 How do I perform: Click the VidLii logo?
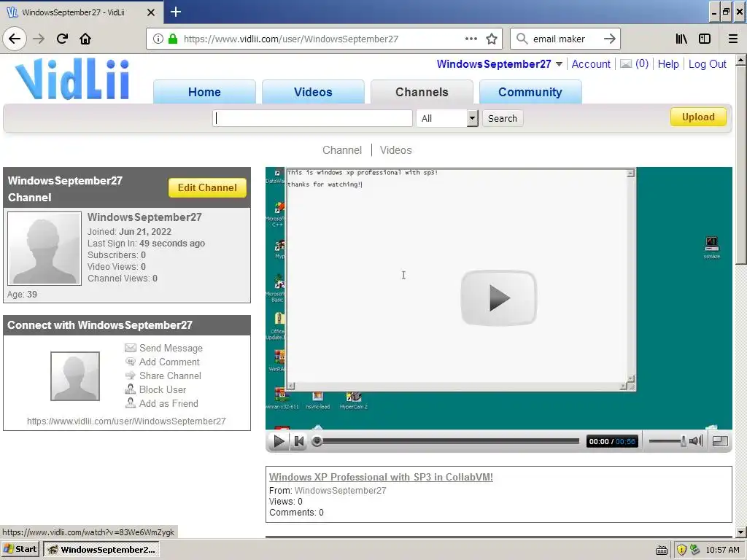pos(72,79)
